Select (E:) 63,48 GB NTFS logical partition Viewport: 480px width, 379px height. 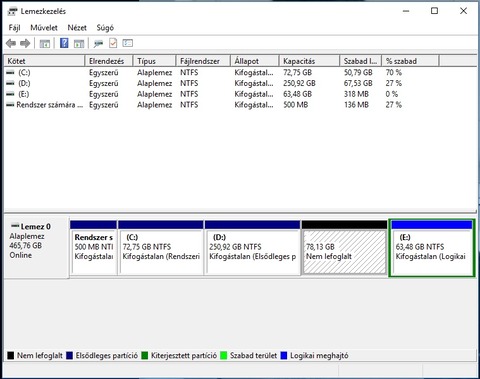(432, 248)
